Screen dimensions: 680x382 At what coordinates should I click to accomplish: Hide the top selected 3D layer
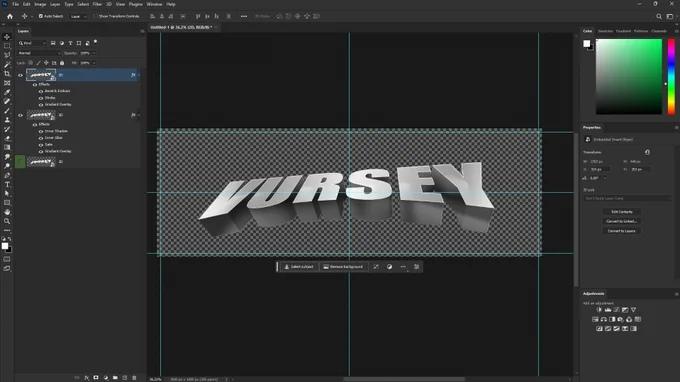coord(20,75)
